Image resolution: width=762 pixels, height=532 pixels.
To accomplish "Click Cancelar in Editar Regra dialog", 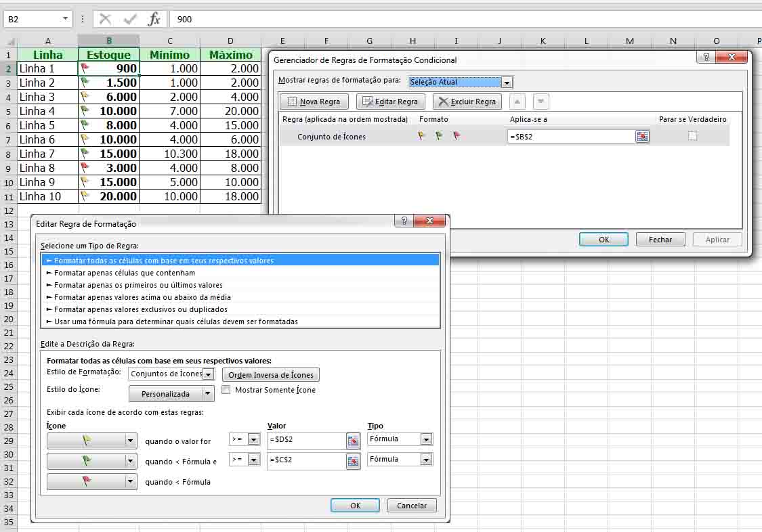I will click(x=412, y=506).
